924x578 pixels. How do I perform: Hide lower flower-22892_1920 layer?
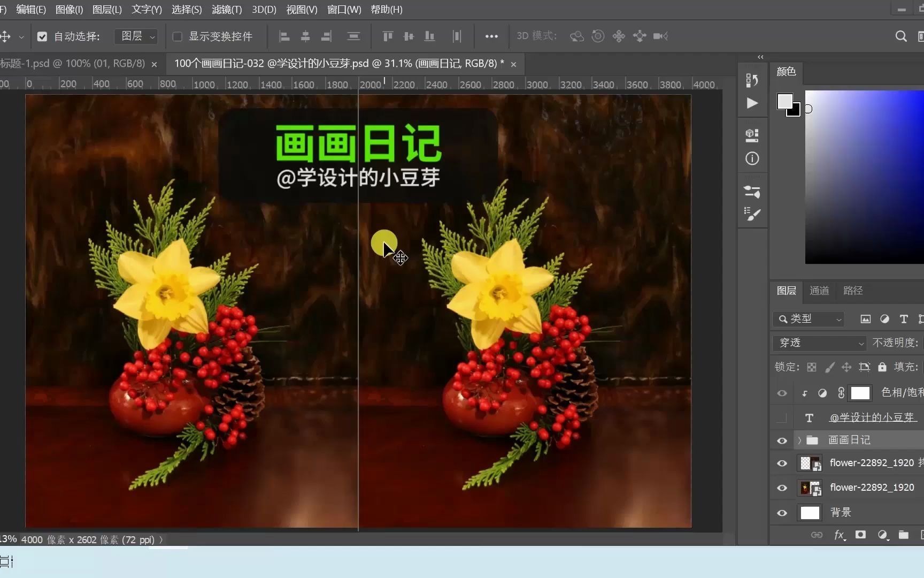tap(782, 488)
